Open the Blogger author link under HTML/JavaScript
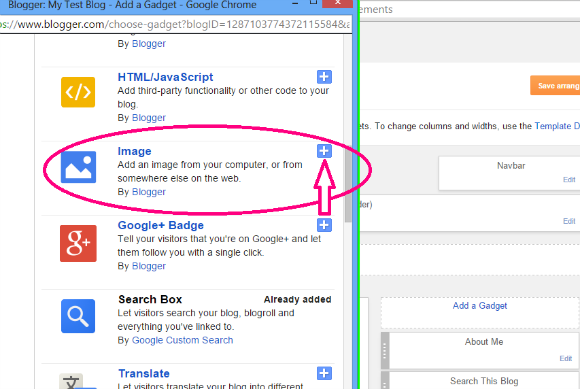Image resolution: width=580 pixels, height=389 pixels. (x=149, y=118)
